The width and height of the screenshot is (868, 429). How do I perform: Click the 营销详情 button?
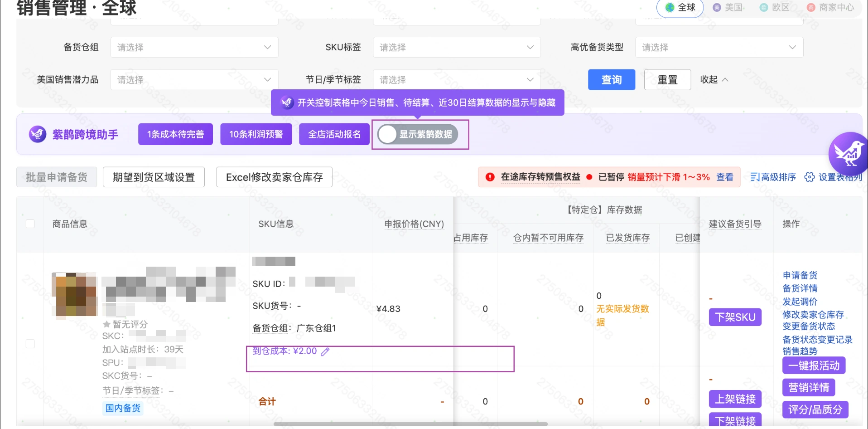click(x=809, y=387)
